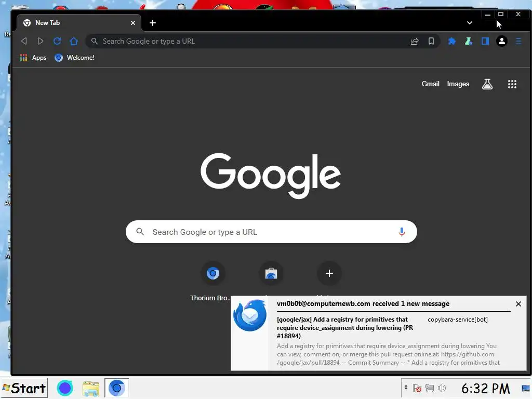Click the volume speaker tray icon
The width and height of the screenshot is (532, 399).
point(442,388)
